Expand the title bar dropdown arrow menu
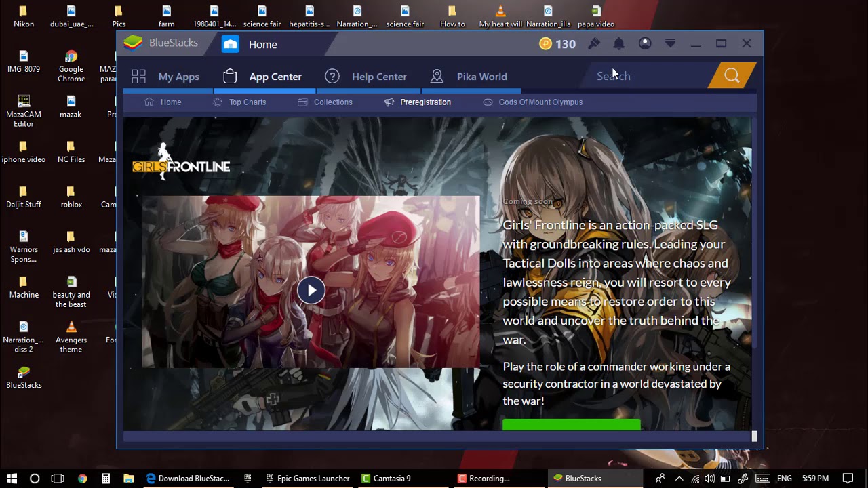 tap(670, 43)
